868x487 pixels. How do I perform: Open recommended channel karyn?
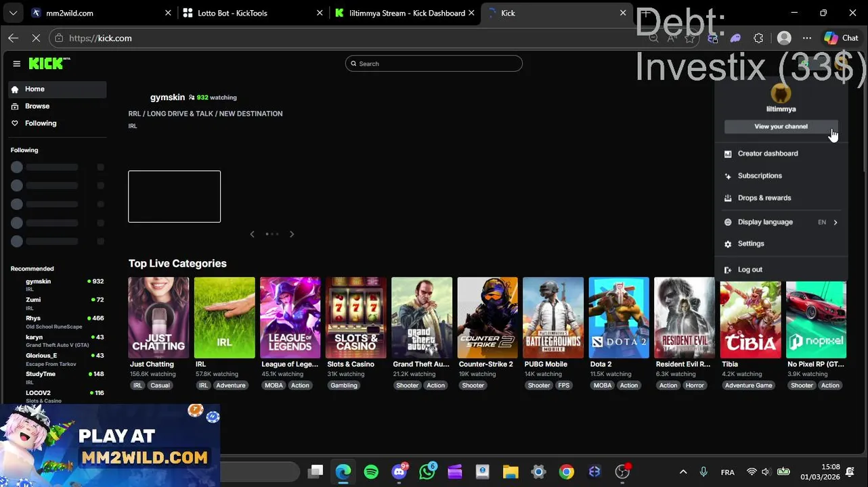(58, 340)
